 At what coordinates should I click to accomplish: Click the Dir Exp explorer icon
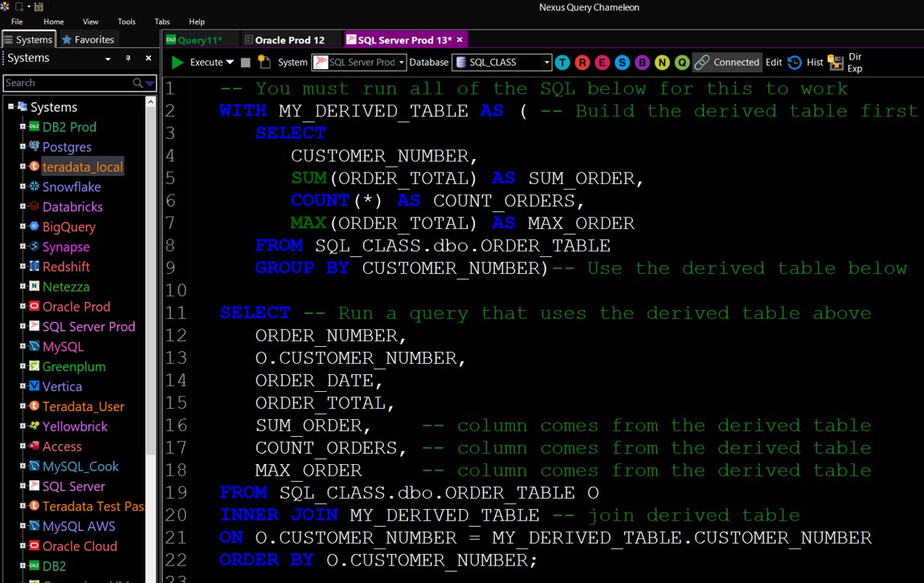coord(836,63)
